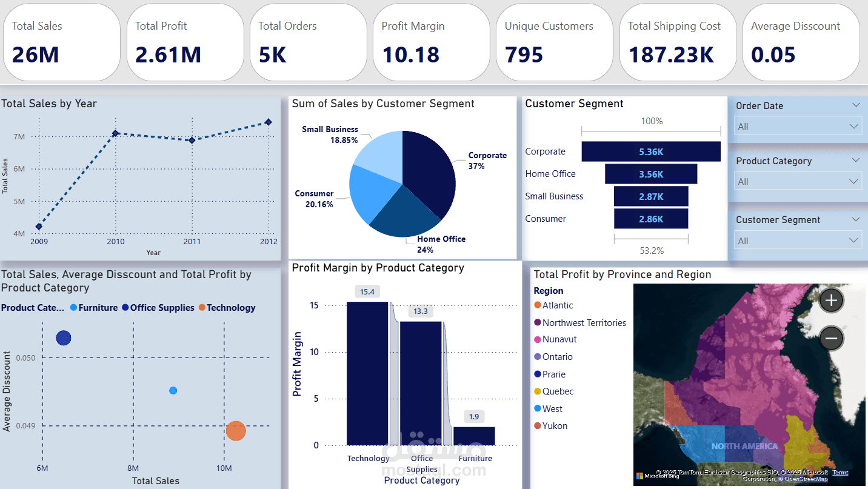Select the Furniture legend item in scatter chart
868x489 pixels.
[94, 308]
